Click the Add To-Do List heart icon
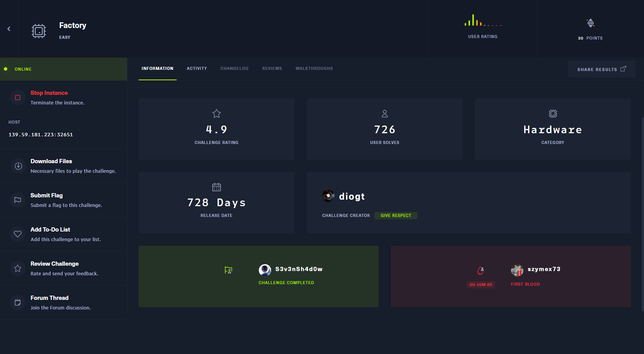Viewport: 644px width, 354px height. [18, 234]
